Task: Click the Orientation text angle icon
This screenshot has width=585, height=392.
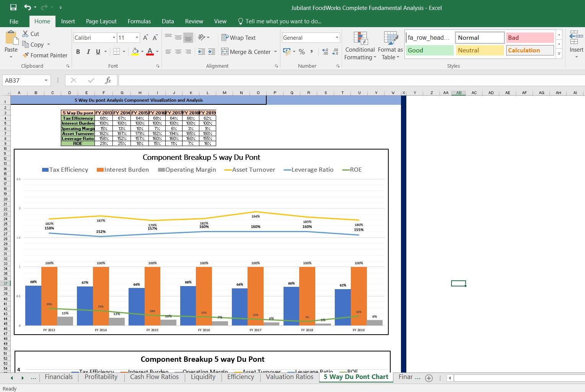Action: pyautogui.click(x=202, y=37)
